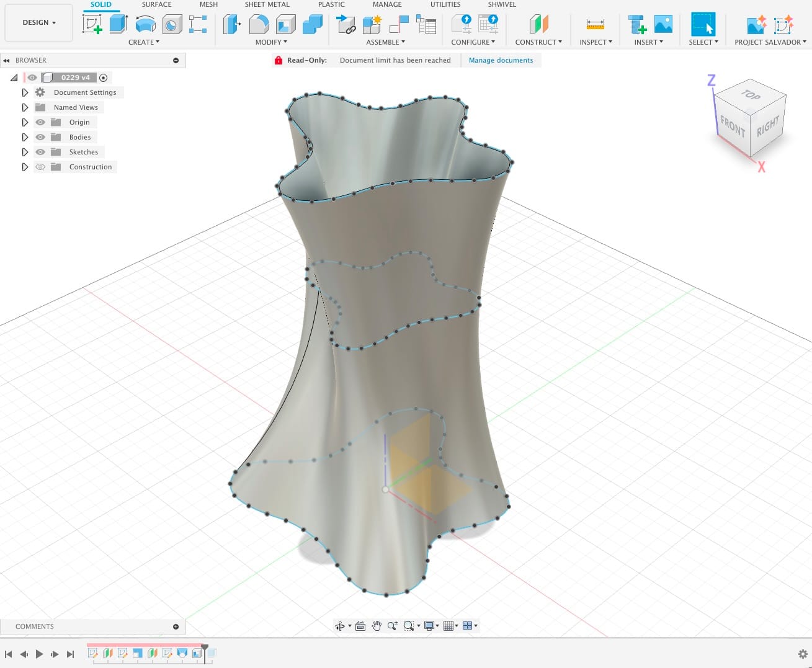Select the Extrude tool

[118, 25]
